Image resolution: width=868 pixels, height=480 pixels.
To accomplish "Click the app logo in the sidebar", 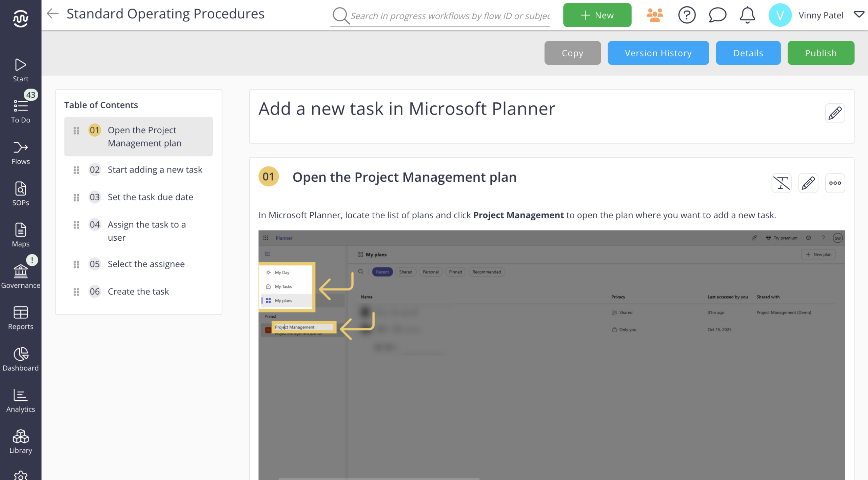I will click(21, 18).
